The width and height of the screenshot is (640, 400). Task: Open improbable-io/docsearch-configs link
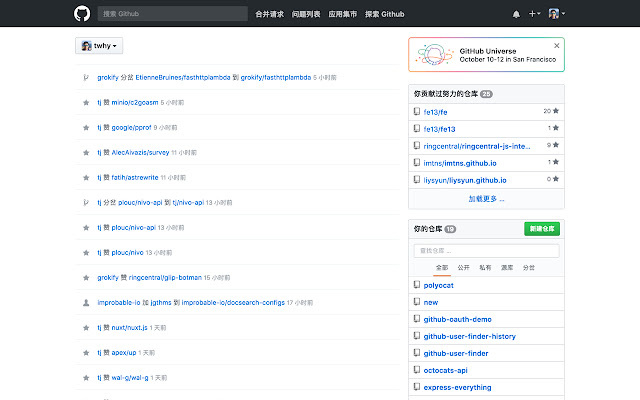tap(233, 303)
